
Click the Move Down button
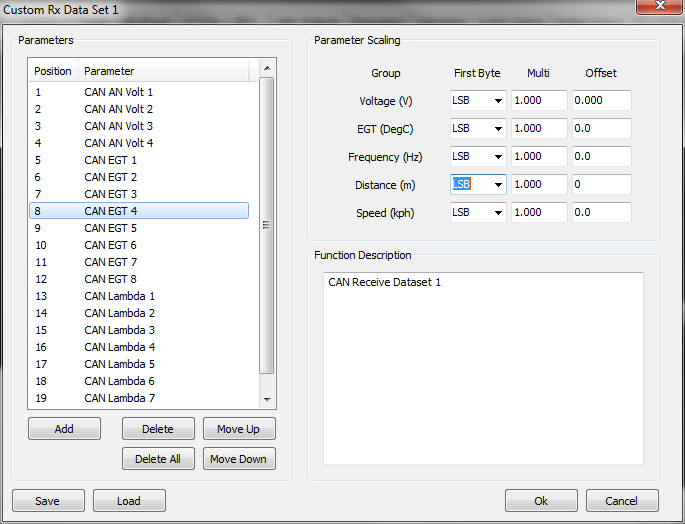(x=239, y=459)
